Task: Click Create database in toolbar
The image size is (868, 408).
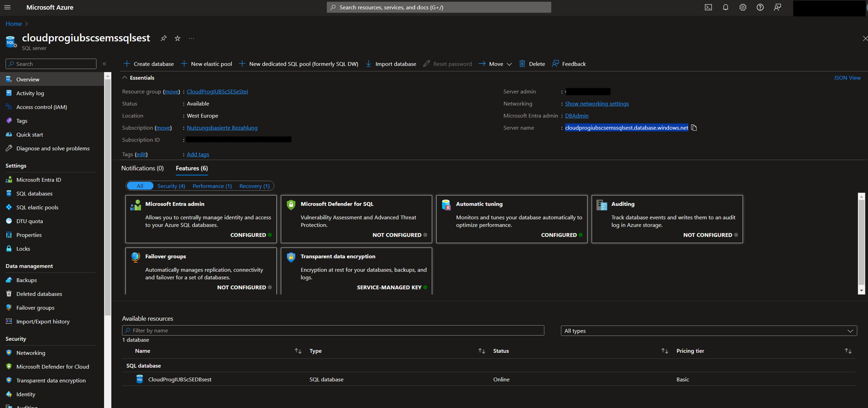Action: click(149, 64)
